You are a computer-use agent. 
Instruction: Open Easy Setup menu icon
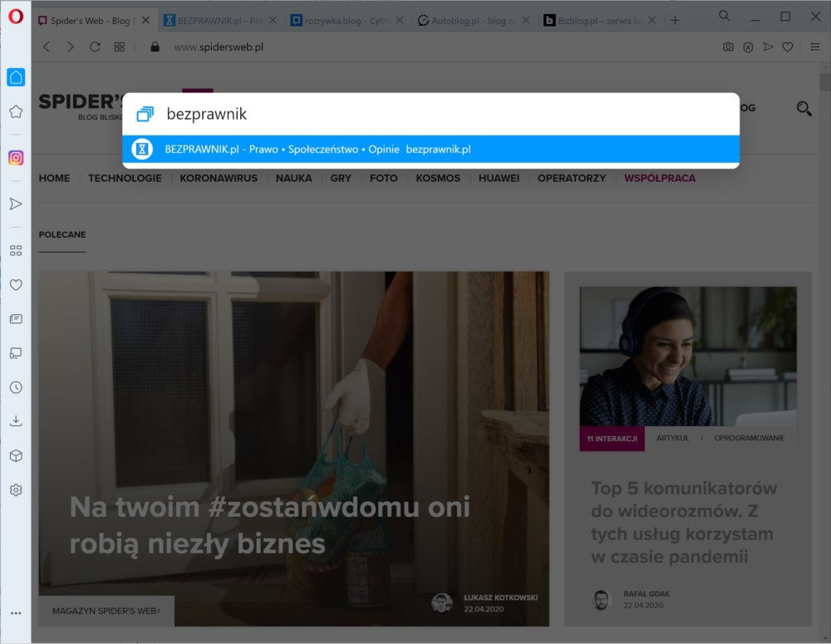click(815, 47)
